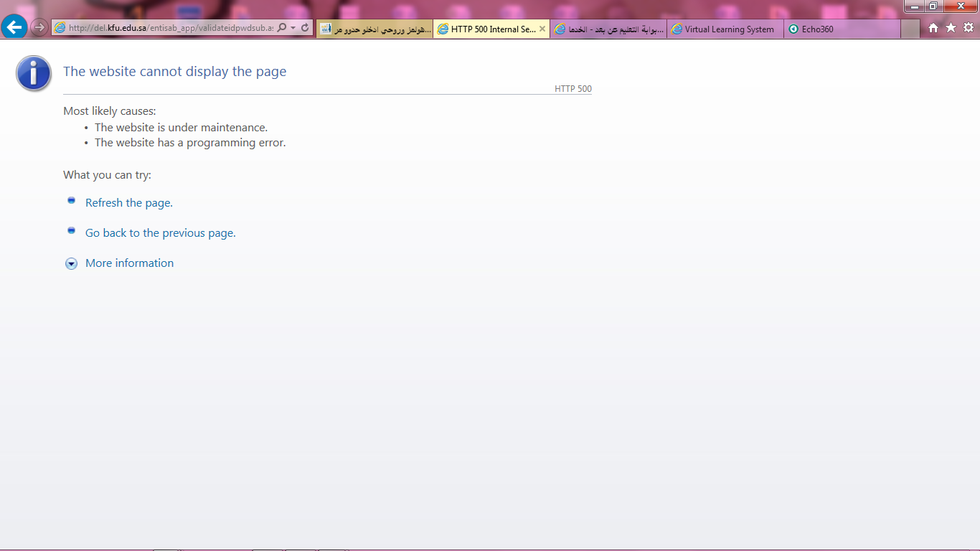Open the address bar autocomplete dropdown arrow
Image resolution: width=980 pixels, height=551 pixels.
293,27
